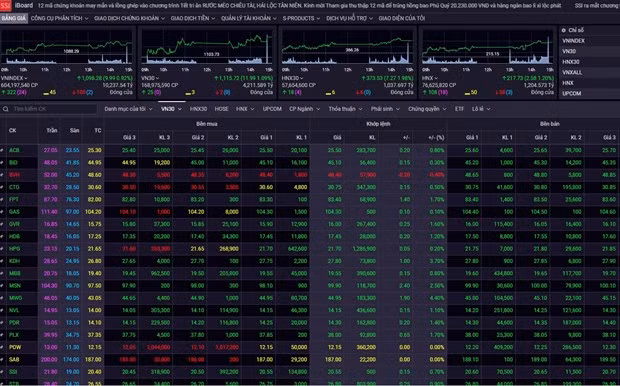Switch to the ETF tab
The width and height of the screenshot is (620, 386).
click(459, 109)
